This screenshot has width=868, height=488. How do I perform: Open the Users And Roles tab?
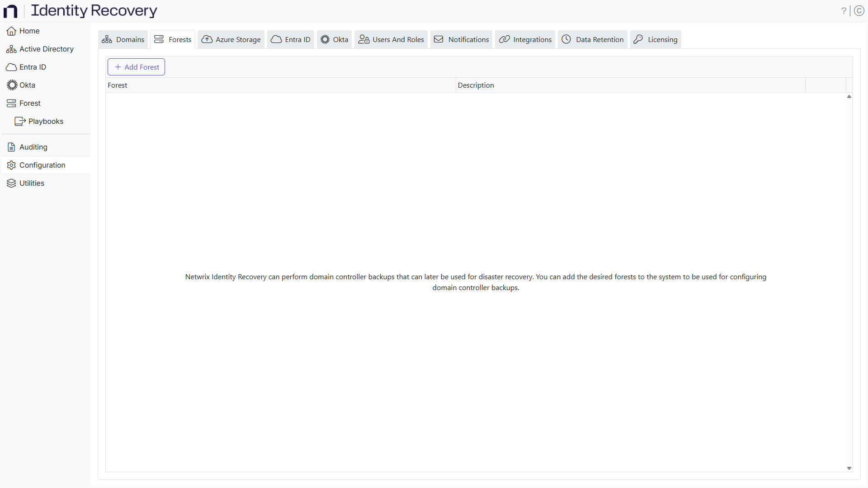[391, 39]
